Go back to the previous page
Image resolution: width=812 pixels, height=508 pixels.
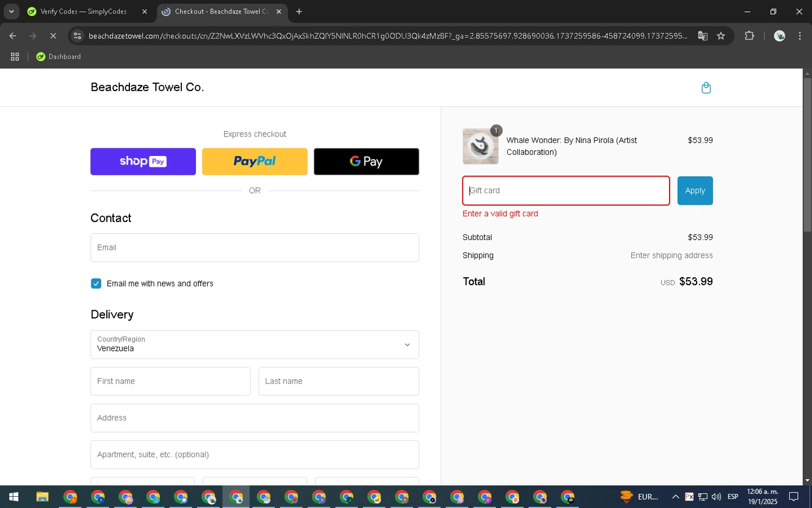[12, 36]
